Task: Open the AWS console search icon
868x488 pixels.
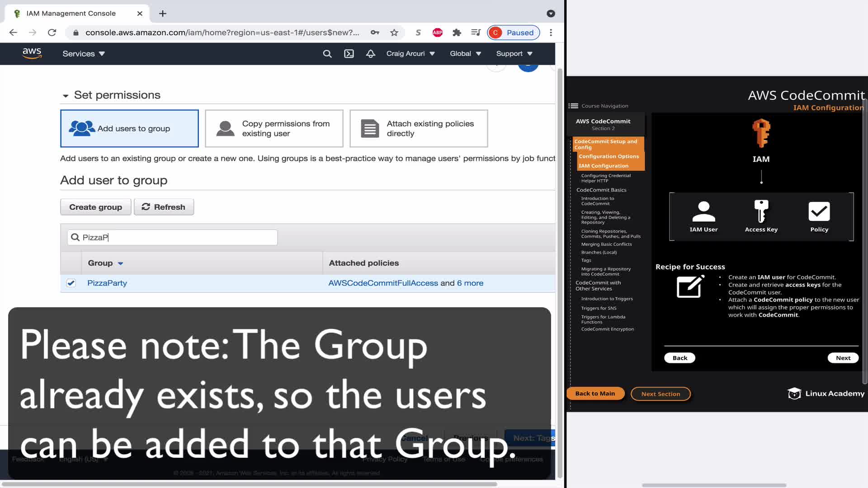Action: (327, 54)
